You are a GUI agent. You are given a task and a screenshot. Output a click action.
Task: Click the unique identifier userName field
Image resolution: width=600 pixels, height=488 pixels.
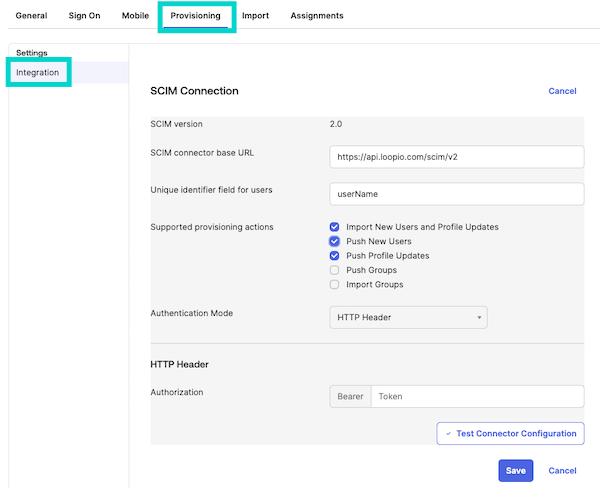click(457, 194)
